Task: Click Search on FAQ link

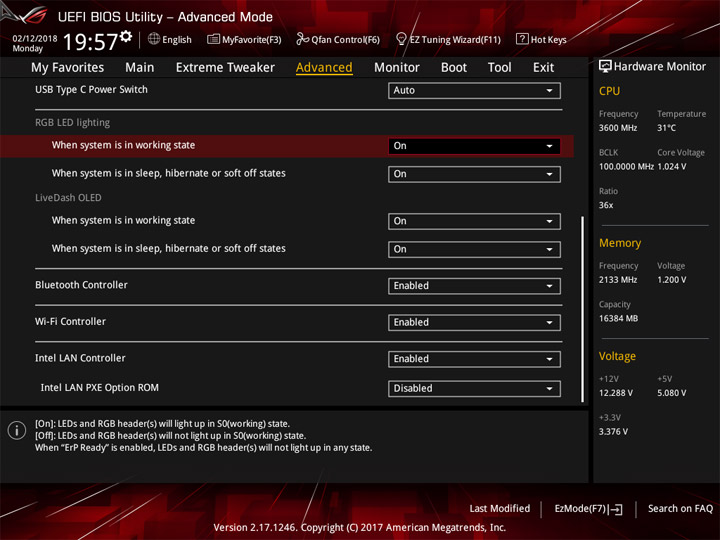Action: click(x=680, y=509)
